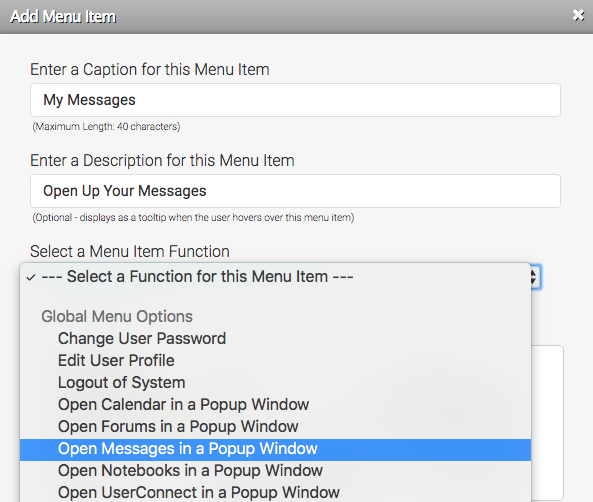This screenshot has height=502, width=593.
Task: Choose Open UserConnect in a Popup Window
Action: pyautogui.click(x=275, y=492)
